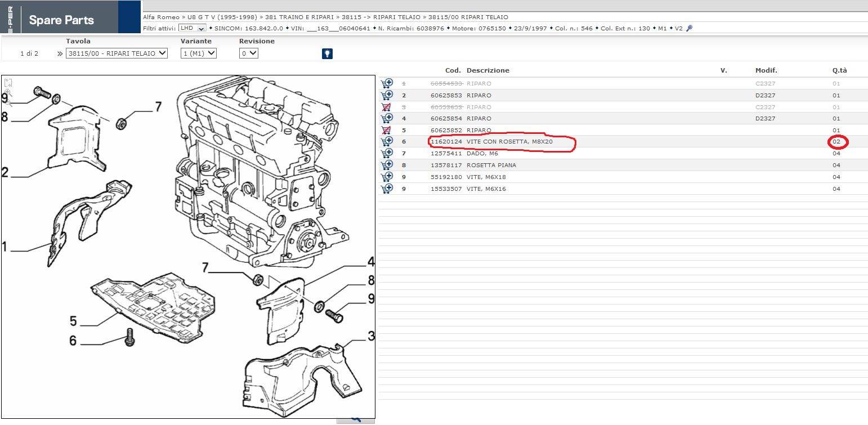This screenshot has height=425, width=868.
Task: Click the blue lightbulb hint icon
Action: (x=327, y=53)
